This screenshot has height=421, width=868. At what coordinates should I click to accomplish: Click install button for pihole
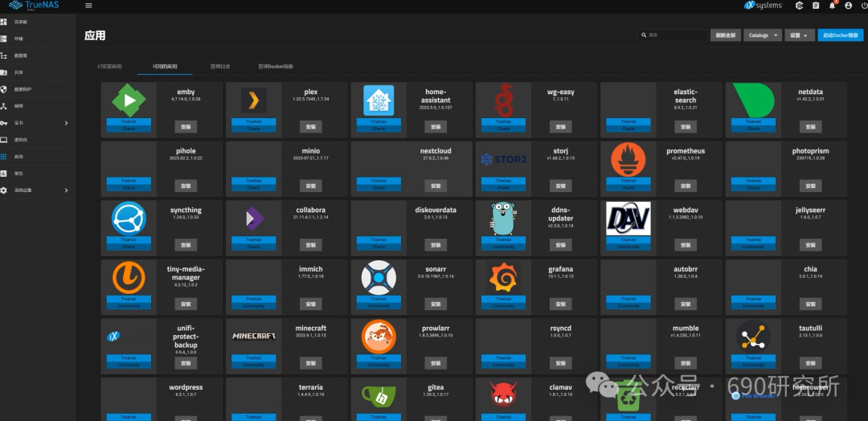[186, 186]
